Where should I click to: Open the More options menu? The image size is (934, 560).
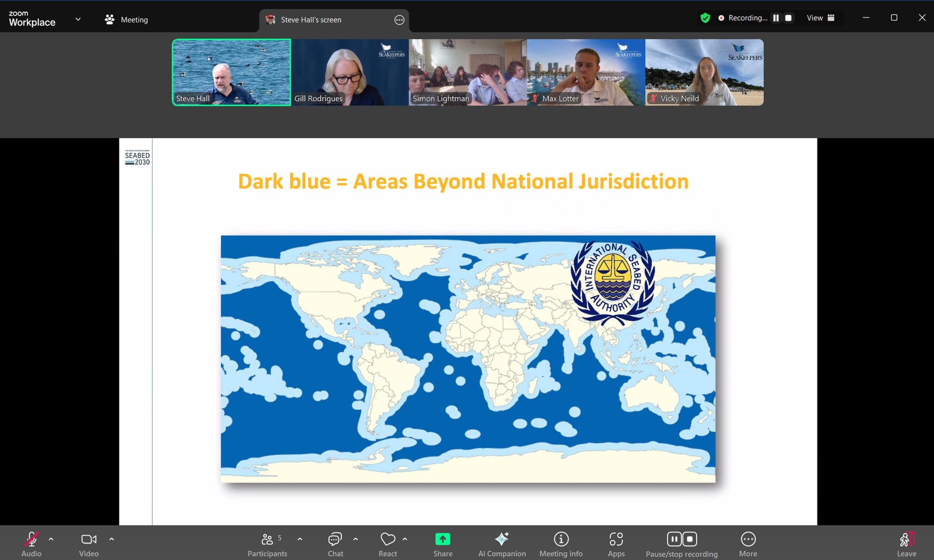pos(748,545)
